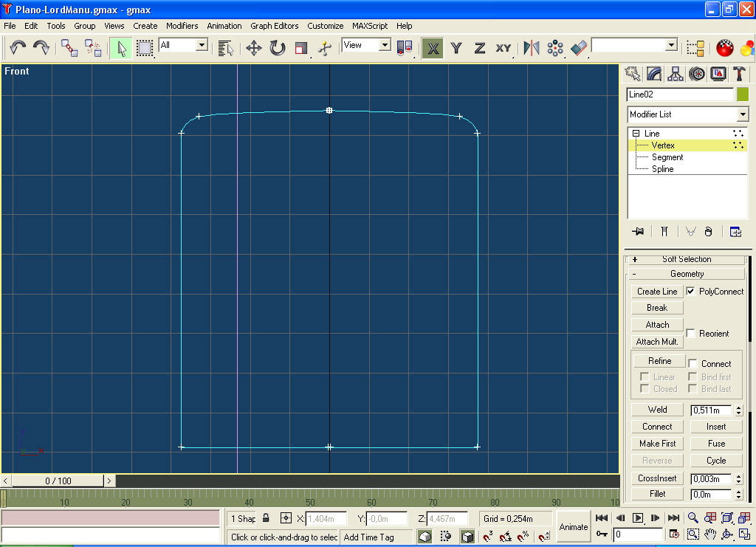Open the Graph Editors menu
The image size is (756, 547).
pyautogui.click(x=274, y=26)
